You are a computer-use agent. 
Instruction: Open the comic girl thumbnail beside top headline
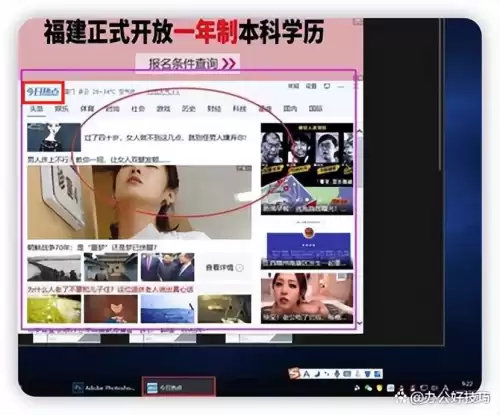(x=54, y=137)
